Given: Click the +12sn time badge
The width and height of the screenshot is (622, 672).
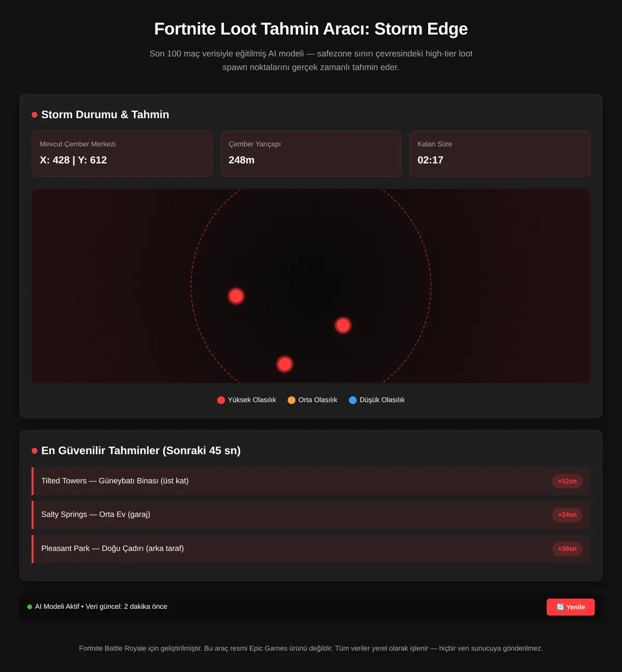Looking at the screenshot, I should pos(567,481).
